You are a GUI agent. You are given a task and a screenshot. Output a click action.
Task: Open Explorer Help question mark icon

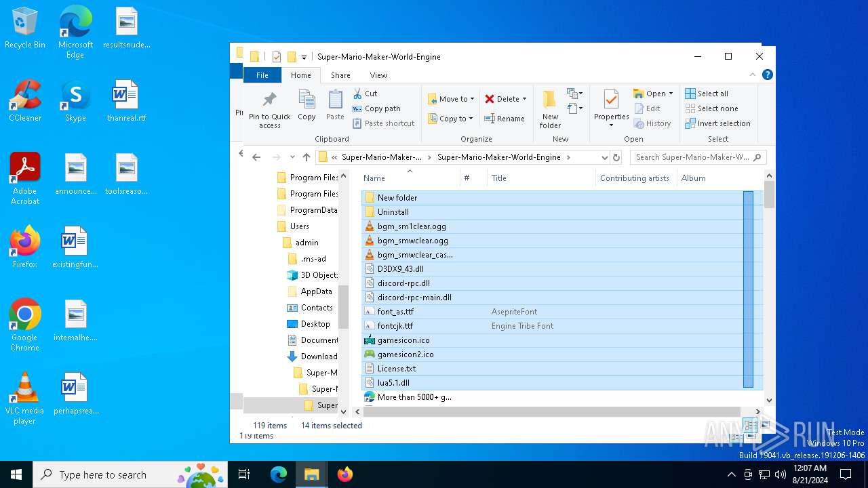768,75
